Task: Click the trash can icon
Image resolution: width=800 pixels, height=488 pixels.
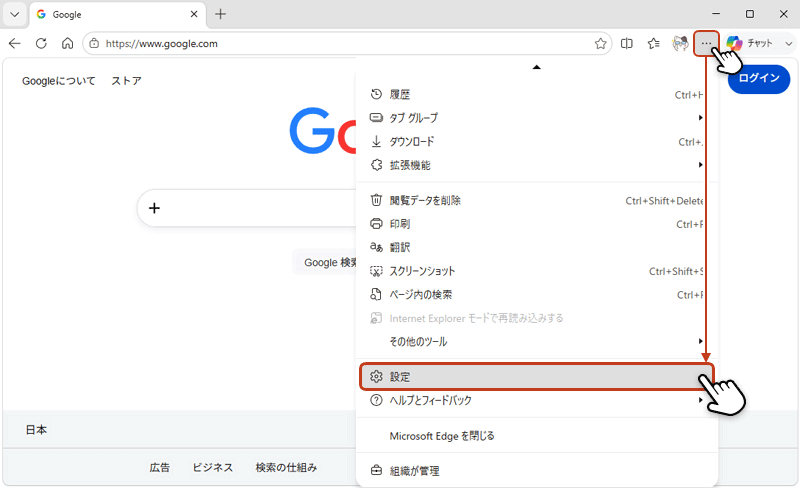Action: coord(376,200)
